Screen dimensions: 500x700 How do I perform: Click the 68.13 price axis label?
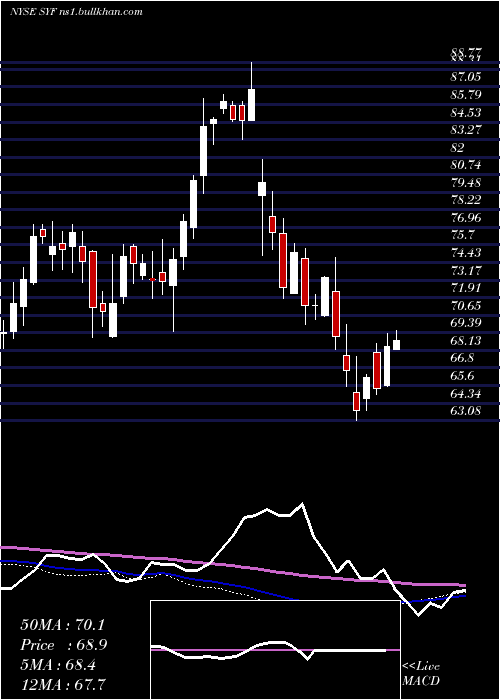coord(466,341)
